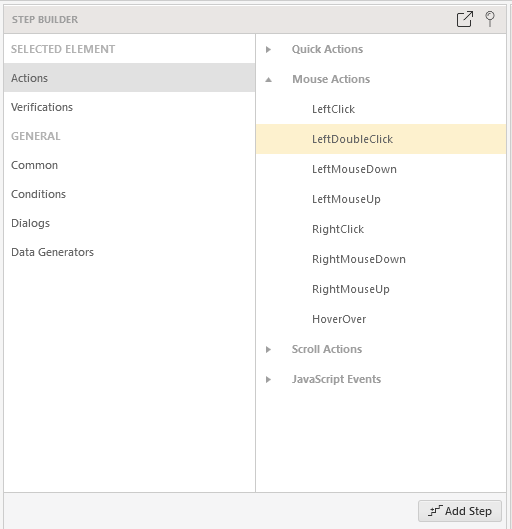Open the Conditions category
The image size is (512, 529).
tap(130, 194)
